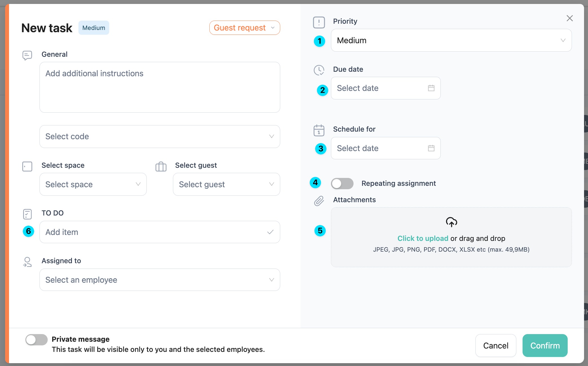Click the Assigned to person icon

[27, 262]
